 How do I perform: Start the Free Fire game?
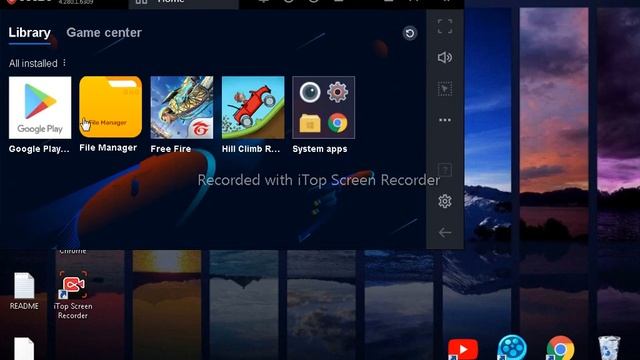pos(182,107)
